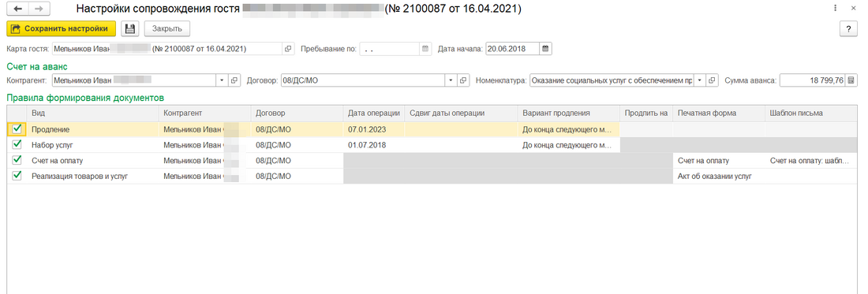This screenshot has height=294, width=868.
Task: Click the Карта гостя input field
Action: pos(167,49)
